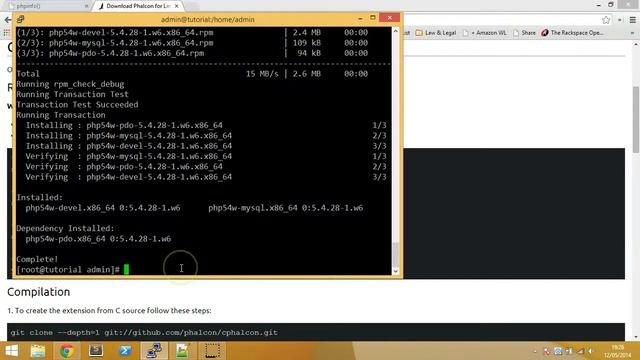Open The Rackspace Open bookmark
Viewport: 640px width, 360px height.
(x=572, y=33)
